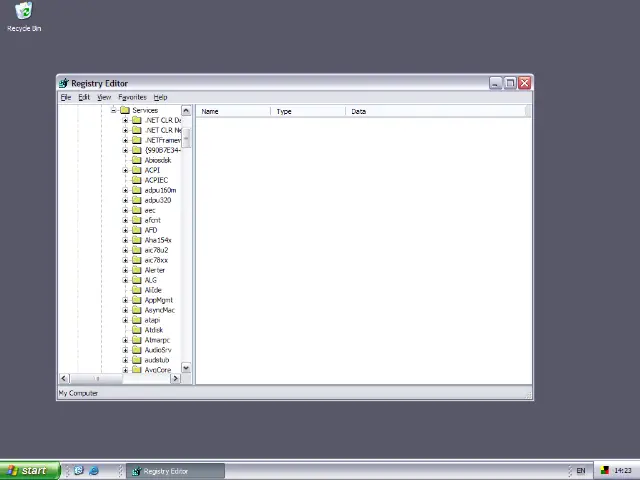Expand the adpu160m key
This screenshot has height=480, width=640.
(x=125, y=190)
